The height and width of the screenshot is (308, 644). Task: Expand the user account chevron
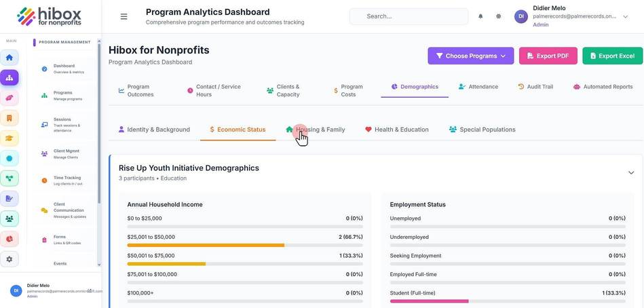click(626, 17)
